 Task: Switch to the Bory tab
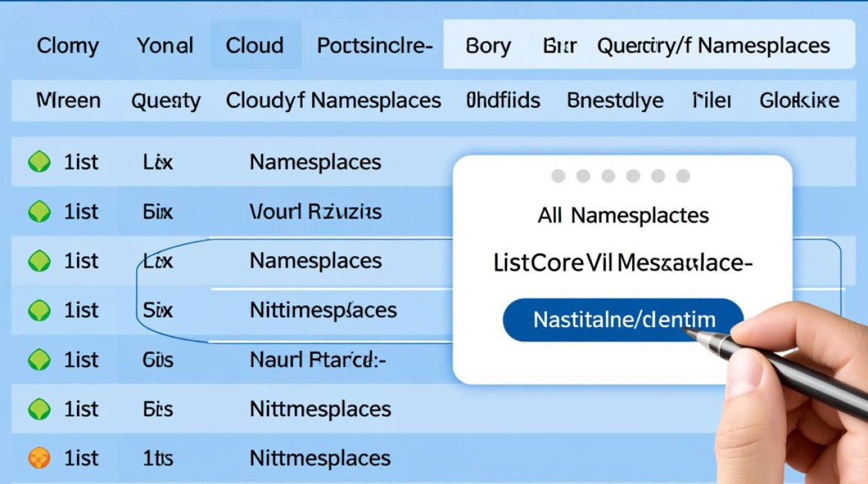tap(488, 45)
